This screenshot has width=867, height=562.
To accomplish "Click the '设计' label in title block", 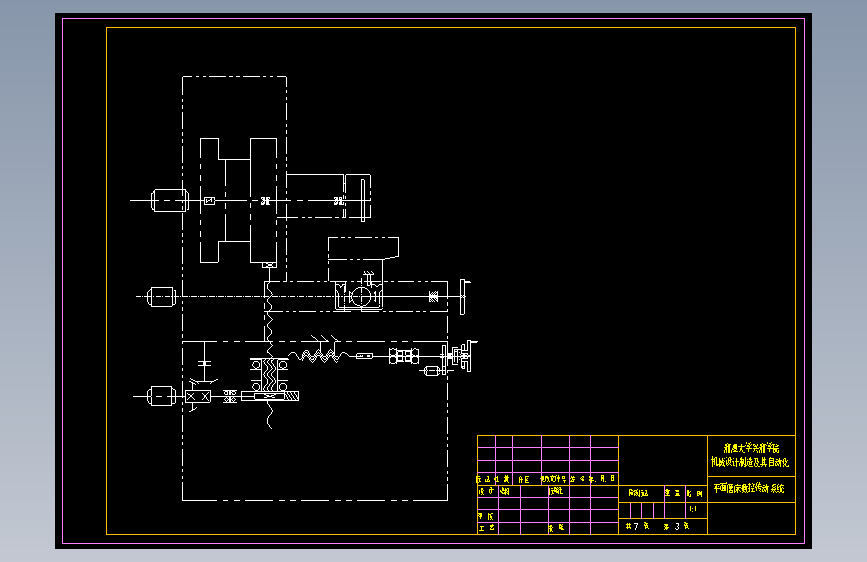I will click(487, 491).
